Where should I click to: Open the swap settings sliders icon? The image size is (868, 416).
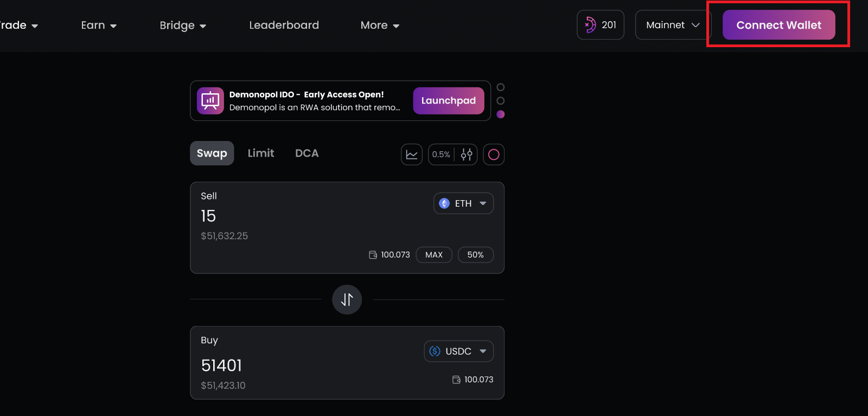click(x=467, y=155)
